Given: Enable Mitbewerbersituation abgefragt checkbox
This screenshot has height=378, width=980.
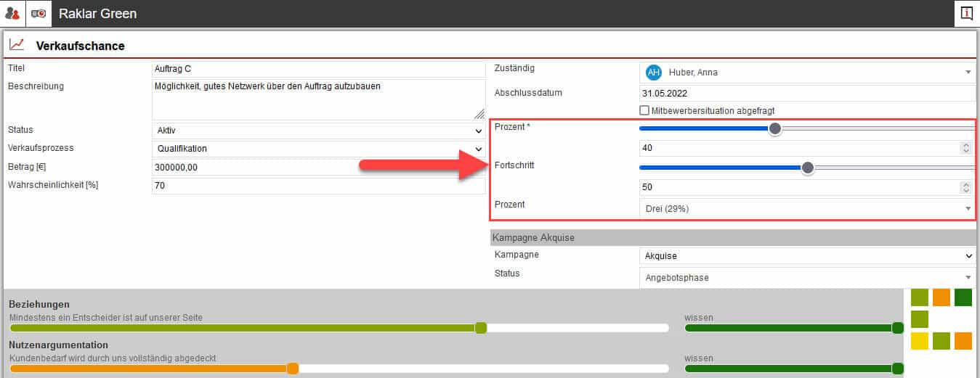Looking at the screenshot, I should [644, 110].
